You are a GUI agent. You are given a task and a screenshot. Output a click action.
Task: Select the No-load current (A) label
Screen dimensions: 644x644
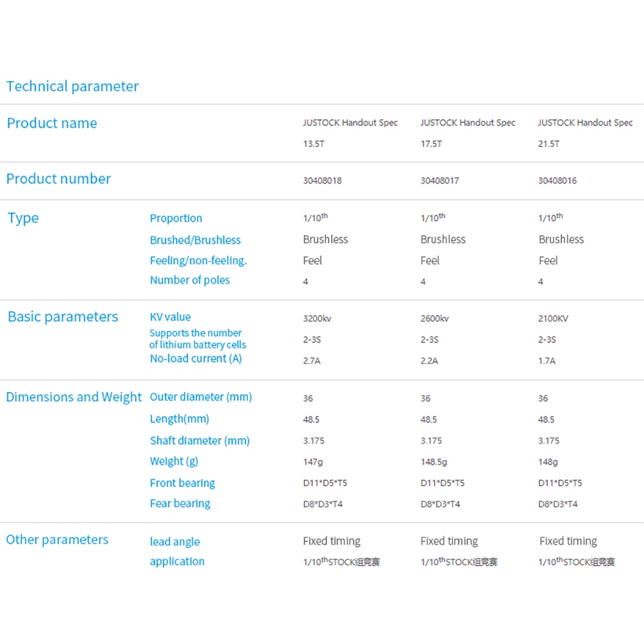pyautogui.click(x=196, y=359)
